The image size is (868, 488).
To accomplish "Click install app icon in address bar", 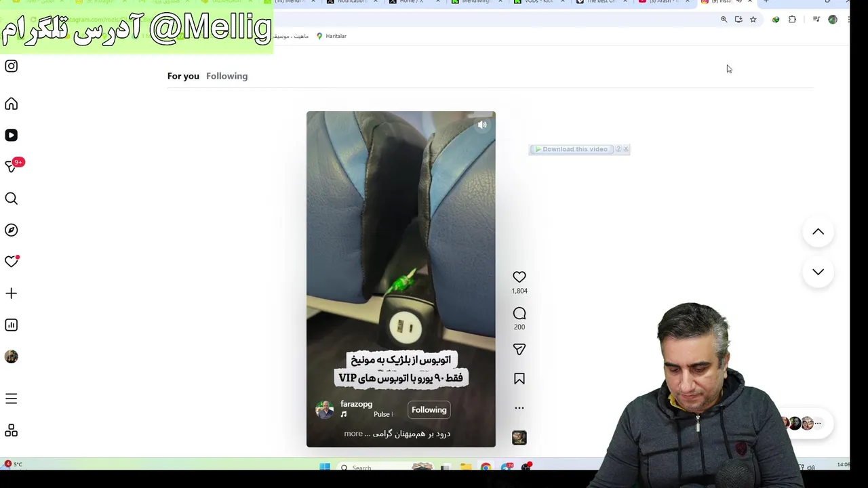I will click(738, 20).
